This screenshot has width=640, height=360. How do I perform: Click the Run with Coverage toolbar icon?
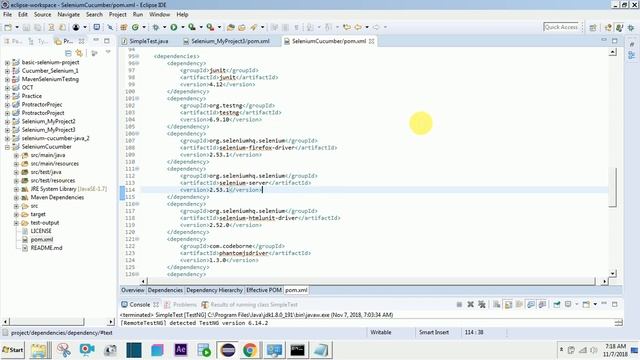(x=192, y=27)
